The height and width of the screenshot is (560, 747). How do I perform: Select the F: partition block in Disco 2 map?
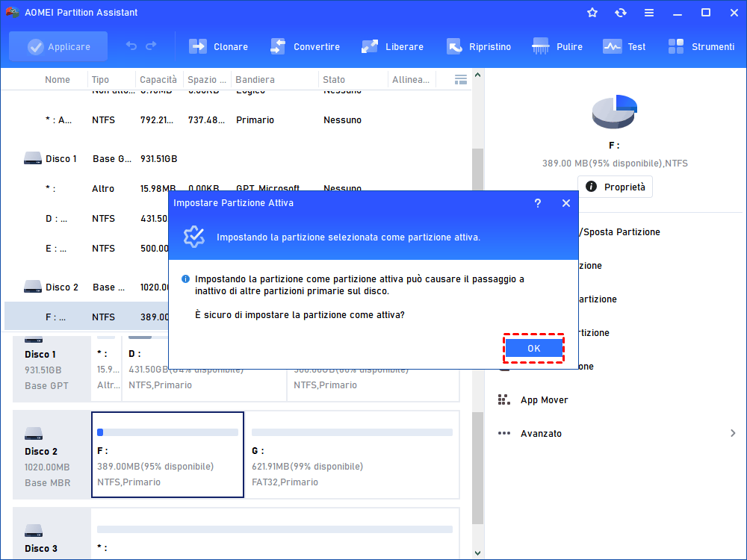point(167,455)
